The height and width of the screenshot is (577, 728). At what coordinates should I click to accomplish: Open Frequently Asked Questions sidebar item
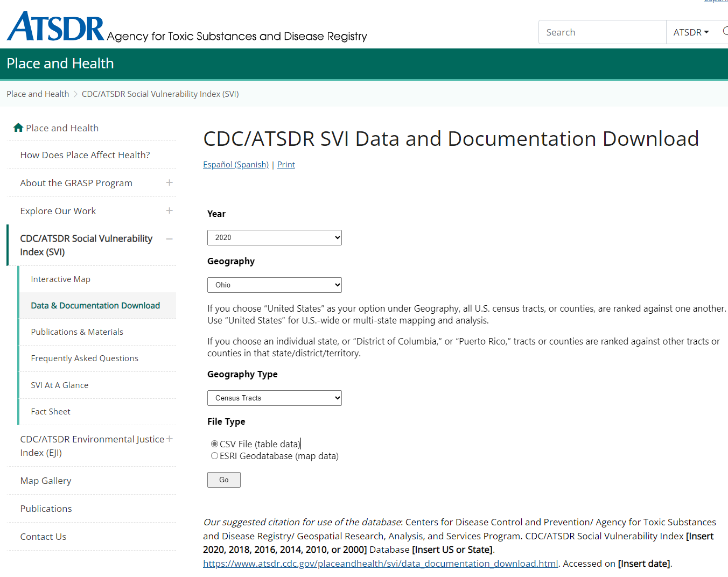(85, 358)
